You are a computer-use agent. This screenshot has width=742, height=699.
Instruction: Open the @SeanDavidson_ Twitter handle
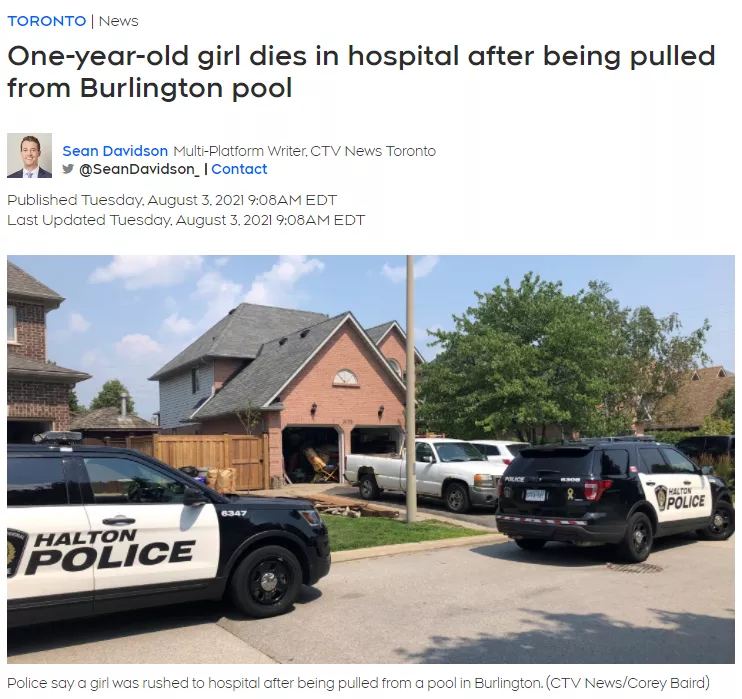pos(140,169)
